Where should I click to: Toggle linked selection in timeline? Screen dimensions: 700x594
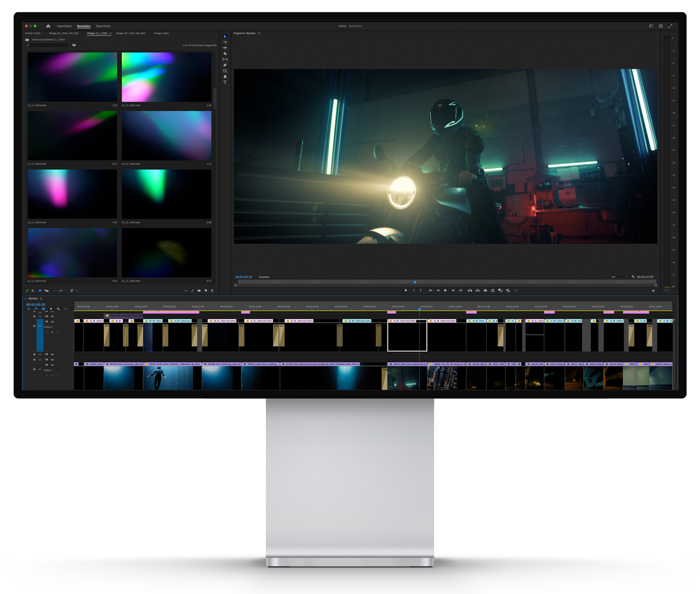(43, 309)
